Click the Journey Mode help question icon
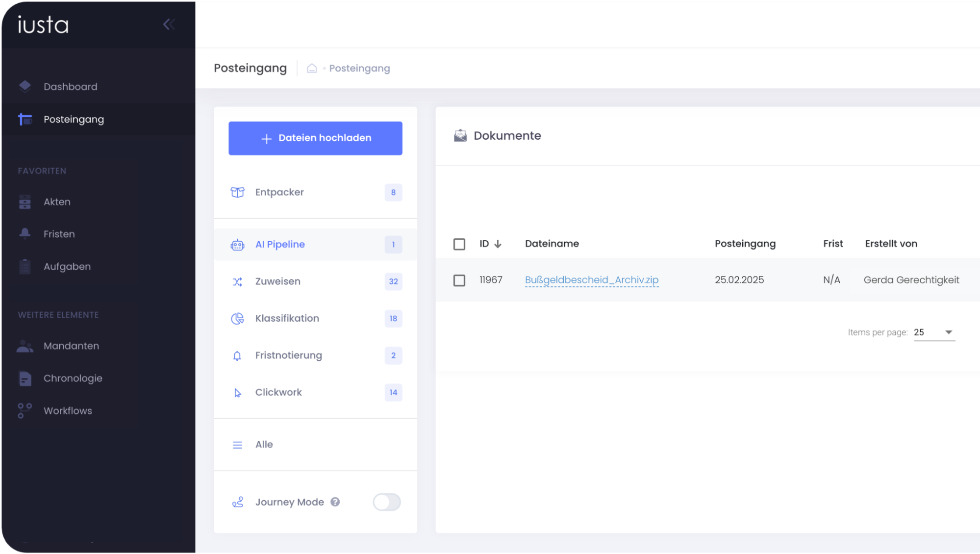Image resolution: width=980 pixels, height=554 pixels. 335,502
